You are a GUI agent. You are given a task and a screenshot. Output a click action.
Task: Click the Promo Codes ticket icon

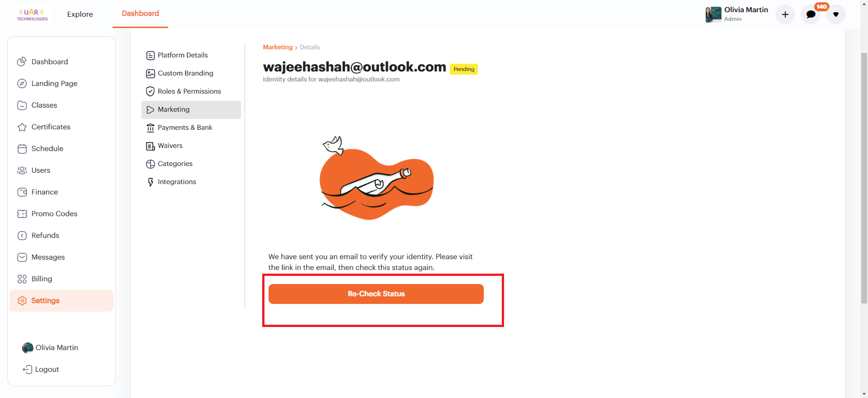point(22,214)
